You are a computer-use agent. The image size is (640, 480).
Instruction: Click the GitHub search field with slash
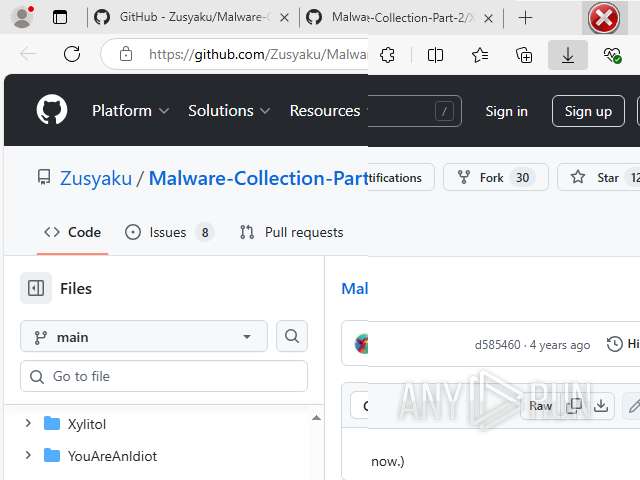click(x=415, y=111)
